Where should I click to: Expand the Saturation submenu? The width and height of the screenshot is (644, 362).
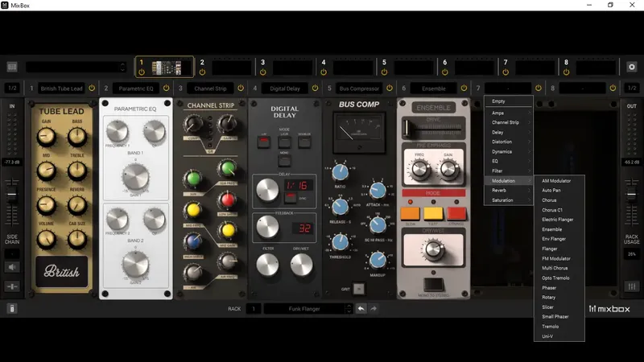(x=509, y=200)
